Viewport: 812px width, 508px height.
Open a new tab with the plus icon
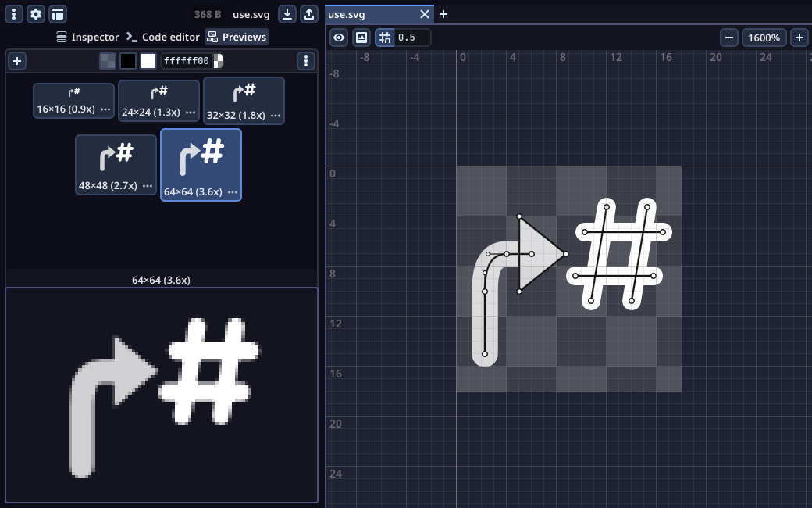tap(443, 14)
